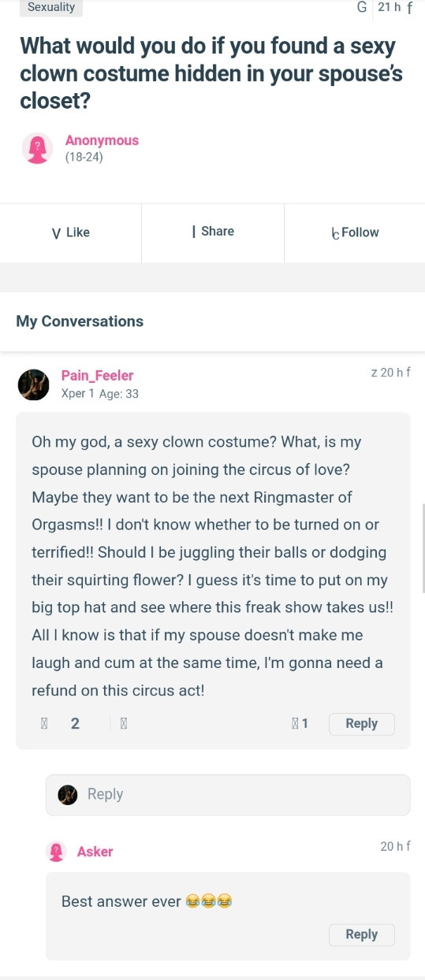Click the Asker avatar icon

click(x=56, y=852)
